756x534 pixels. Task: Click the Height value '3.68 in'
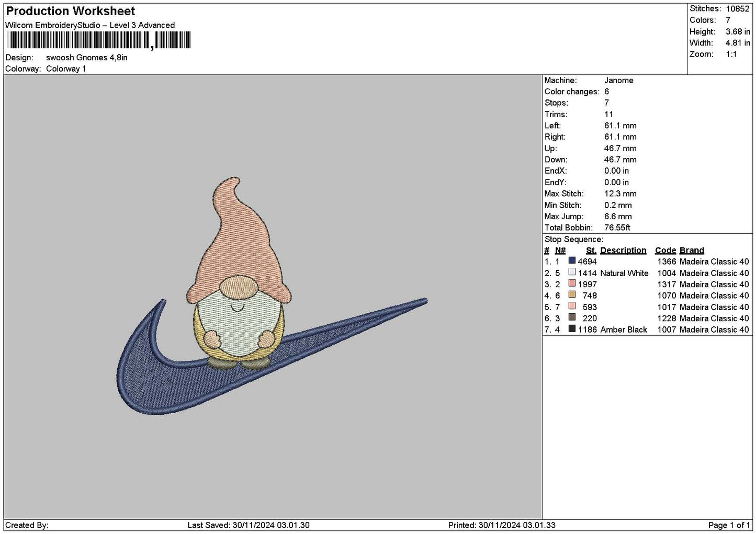point(738,32)
